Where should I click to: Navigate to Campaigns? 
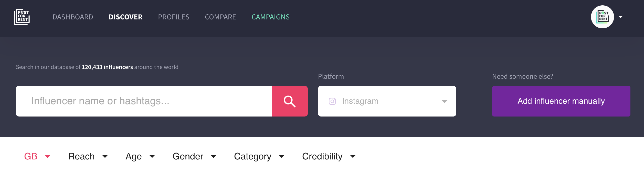271,17
